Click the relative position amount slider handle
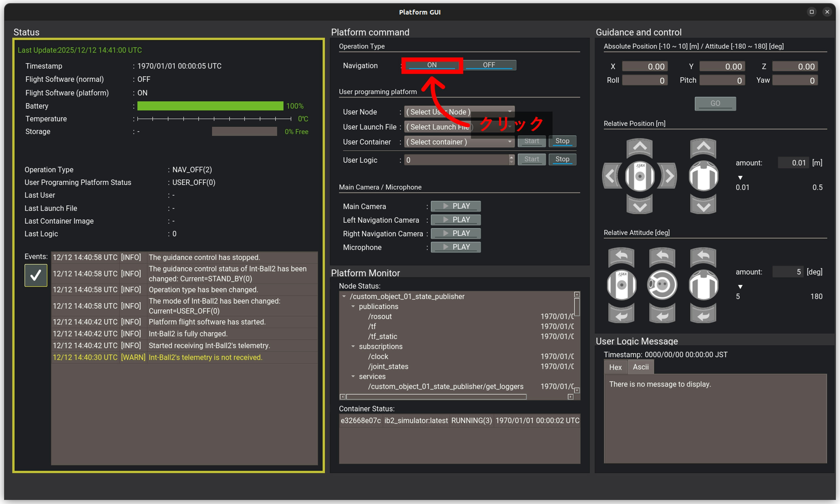 pyautogui.click(x=740, y=178)
